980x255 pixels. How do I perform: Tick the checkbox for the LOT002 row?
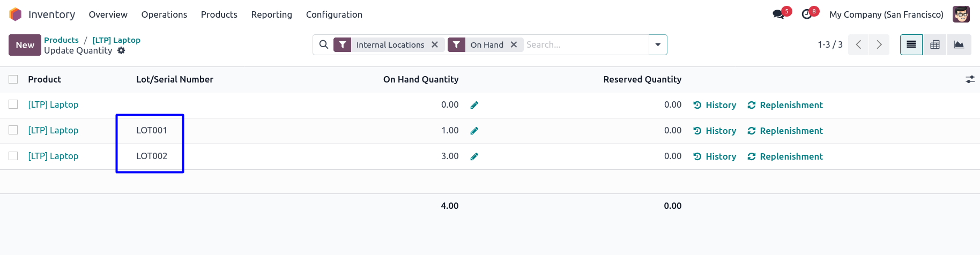(13, 156)
